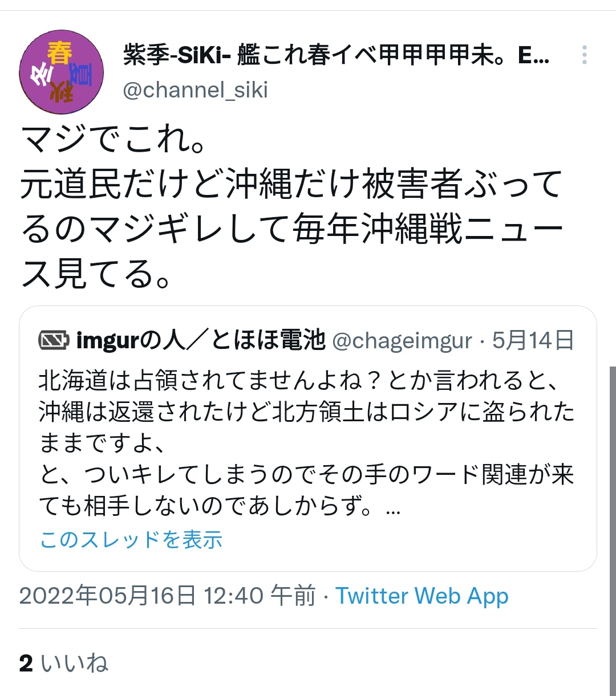Screen dimensions: 616x696
Task: Open the quoted tweet date 5月14日
Action: click(x=533, y=341)
